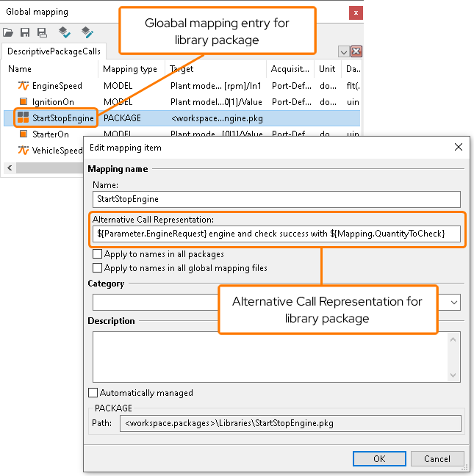
Task: Switch to the DescriptivePackageCalls tab
Action: coord(54,51)
